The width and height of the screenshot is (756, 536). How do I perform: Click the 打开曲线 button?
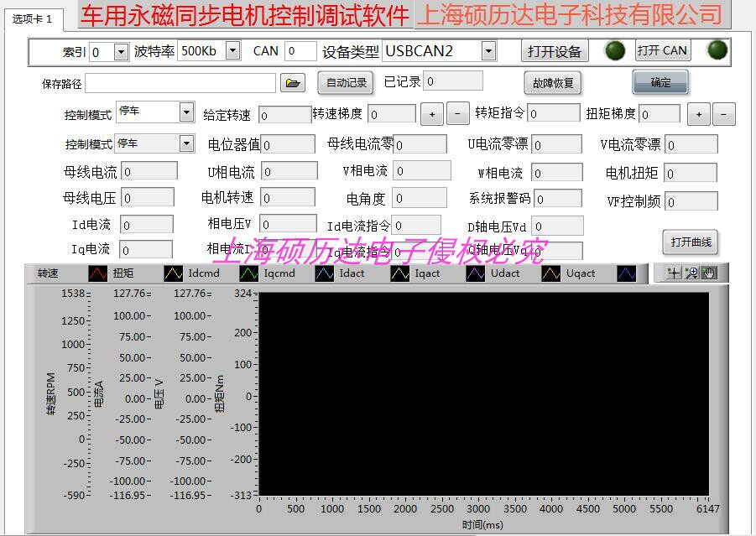point(691,242)
